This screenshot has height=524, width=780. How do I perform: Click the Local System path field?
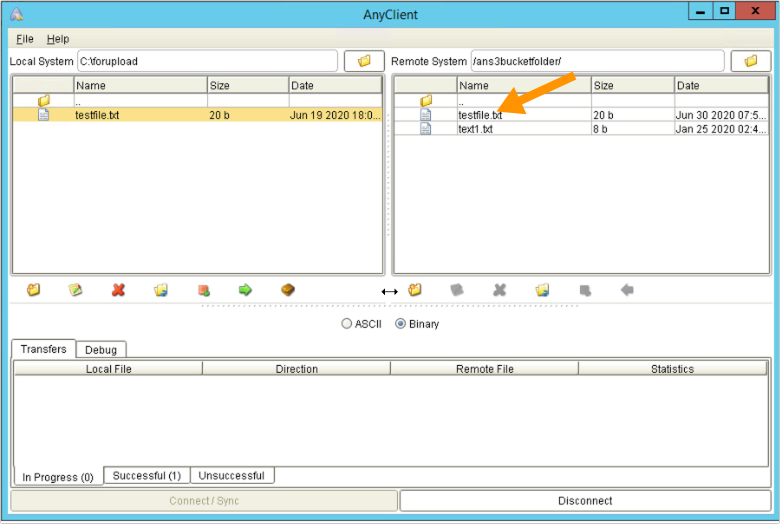point(207,61)
